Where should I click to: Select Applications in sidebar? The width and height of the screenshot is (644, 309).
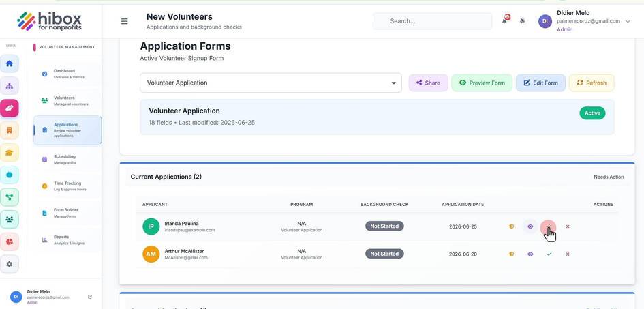tap(67, 130)
